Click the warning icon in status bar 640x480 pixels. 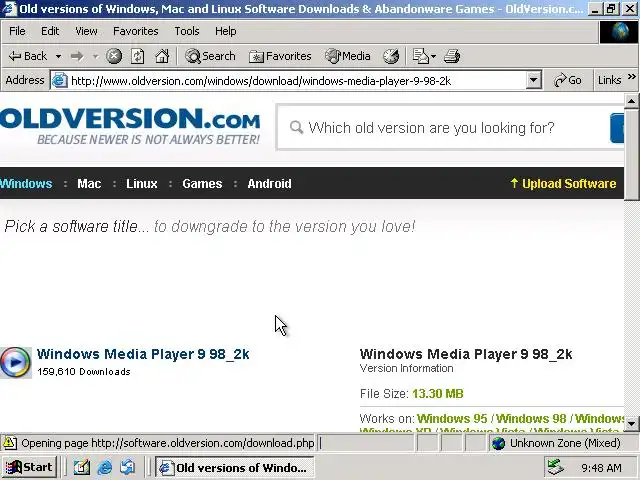[x=10, y=443]
